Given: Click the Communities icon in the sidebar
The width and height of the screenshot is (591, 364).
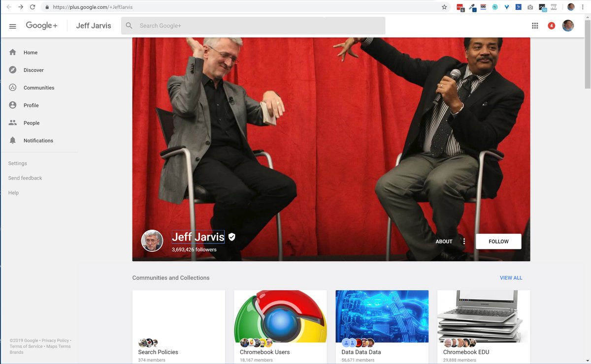Looking at the screenshot, I should (x=13, y=88).
